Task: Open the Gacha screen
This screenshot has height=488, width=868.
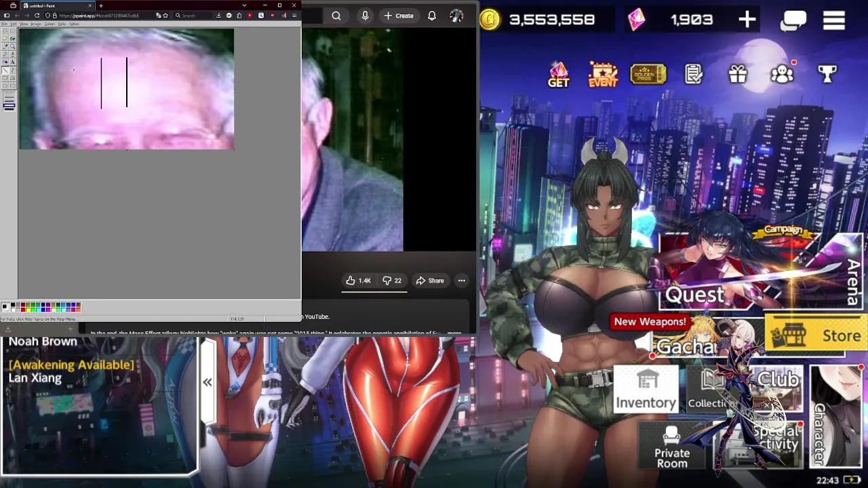Action: 686,346
